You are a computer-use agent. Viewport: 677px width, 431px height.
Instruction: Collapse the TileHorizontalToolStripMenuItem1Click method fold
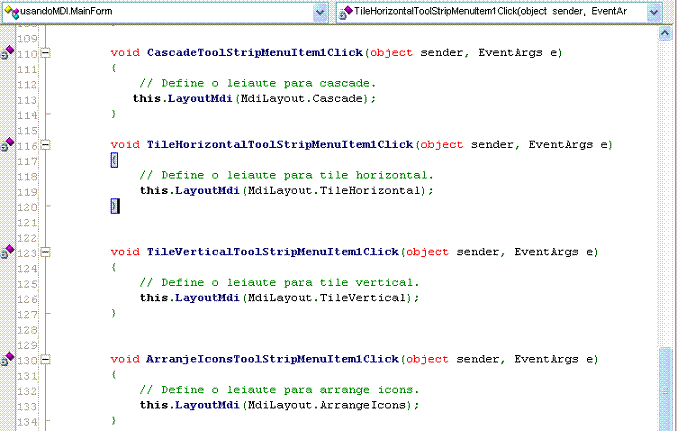[x=45, y=145]
